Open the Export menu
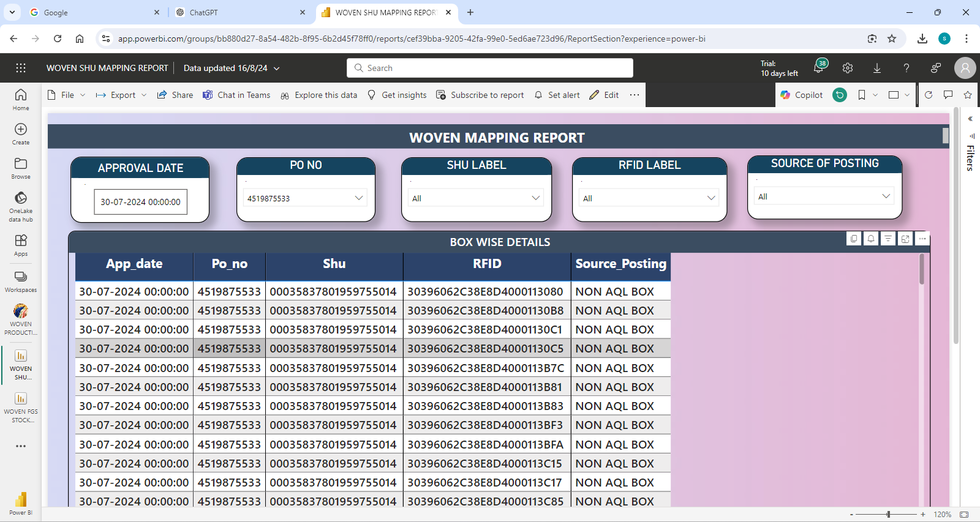The image size is (980, 522). (x=123, y=95)
